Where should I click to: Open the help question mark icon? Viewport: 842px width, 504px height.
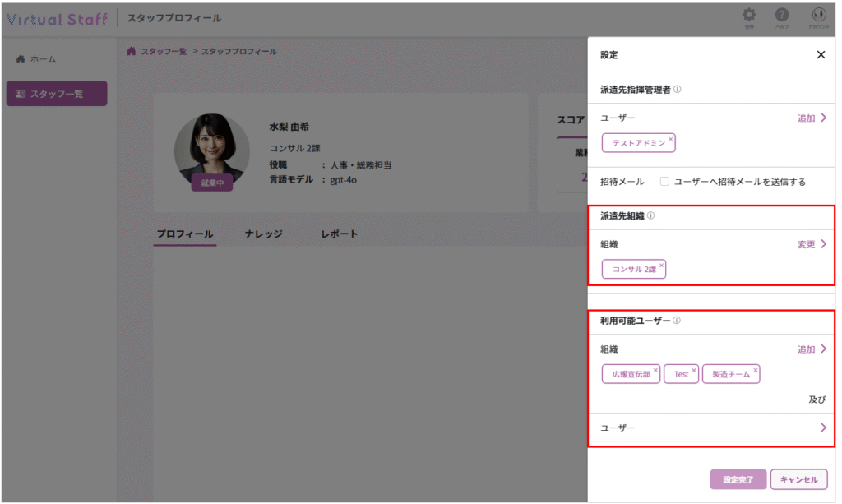[x=782, y=16]
